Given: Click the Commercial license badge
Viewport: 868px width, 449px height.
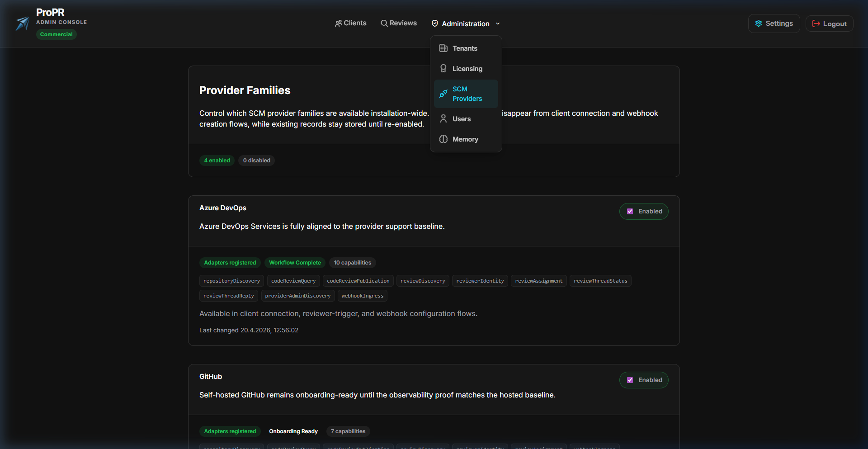Looking at the screenshot, I should [x=57, y=34].
